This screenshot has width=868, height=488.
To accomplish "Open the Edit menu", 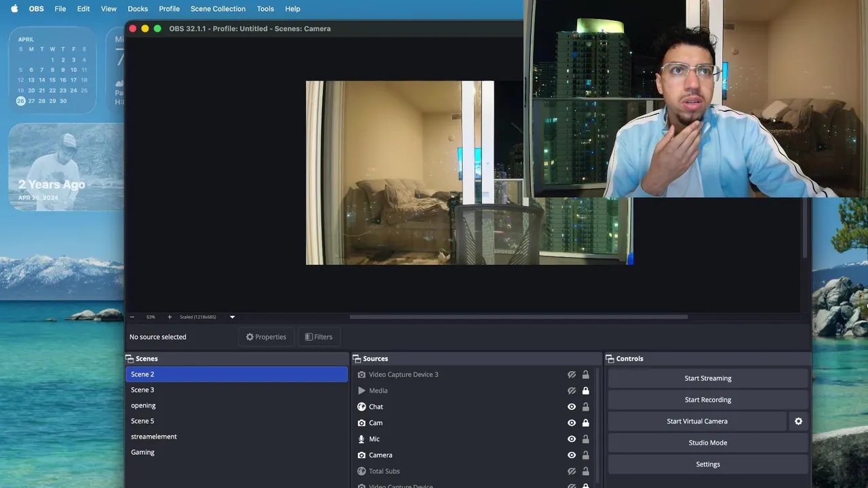I will pyautogui.click(x=83, y=9).
